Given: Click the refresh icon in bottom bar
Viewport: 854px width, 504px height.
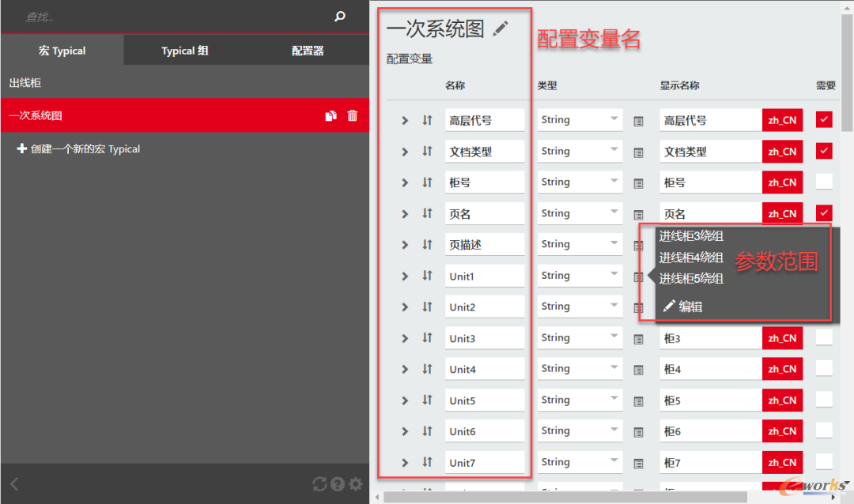Looking at the screenshot, I should tap(319, 483).
